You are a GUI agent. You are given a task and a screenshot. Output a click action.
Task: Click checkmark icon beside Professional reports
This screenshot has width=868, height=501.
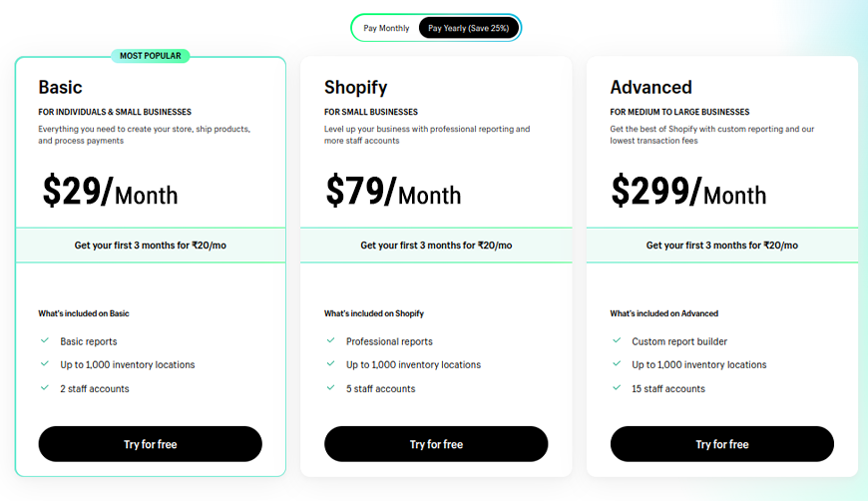coord(330,340)
